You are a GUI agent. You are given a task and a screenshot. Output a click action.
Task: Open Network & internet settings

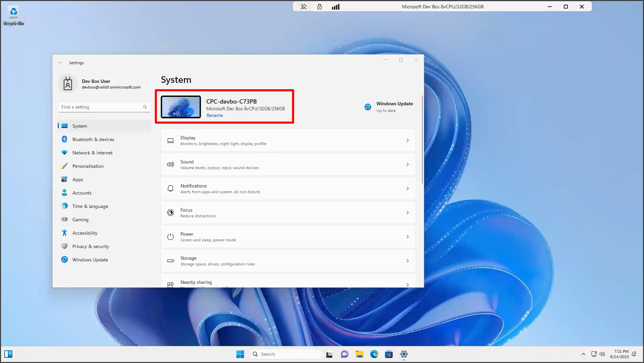click(104, 152)
